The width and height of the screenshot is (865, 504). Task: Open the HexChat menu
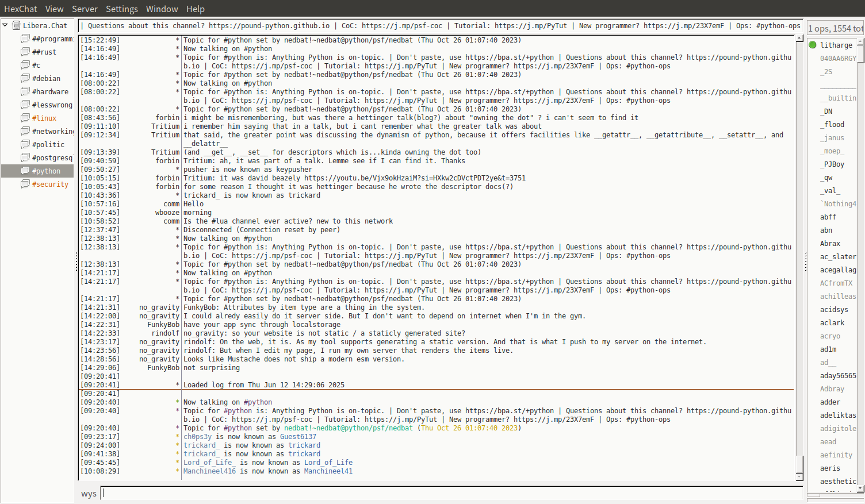tap(21, 9)
